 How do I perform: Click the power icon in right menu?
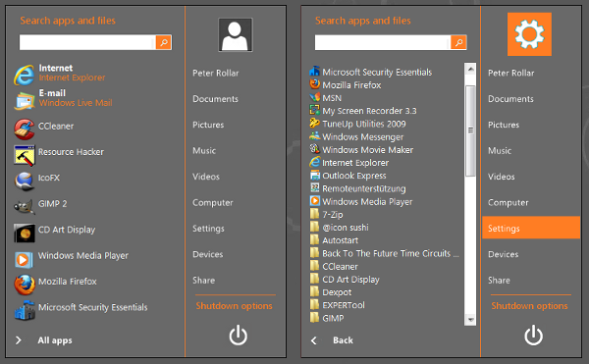click(533, 336)
